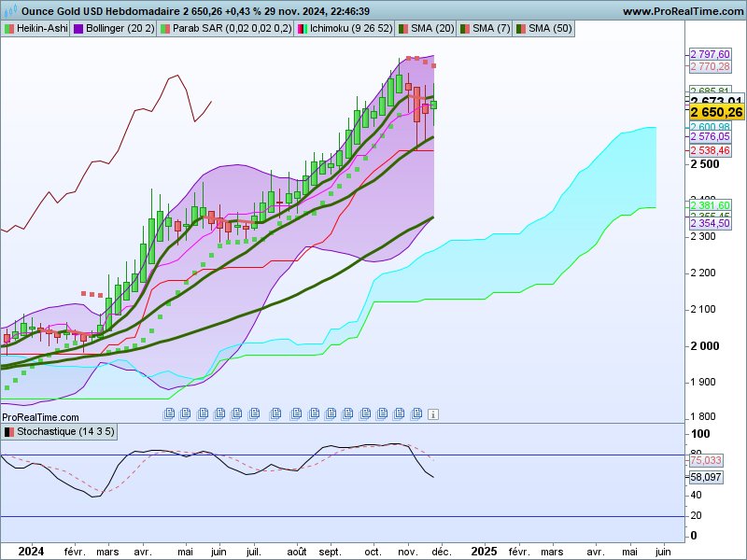Select the stochastic value label 75,033

[706, 460]
